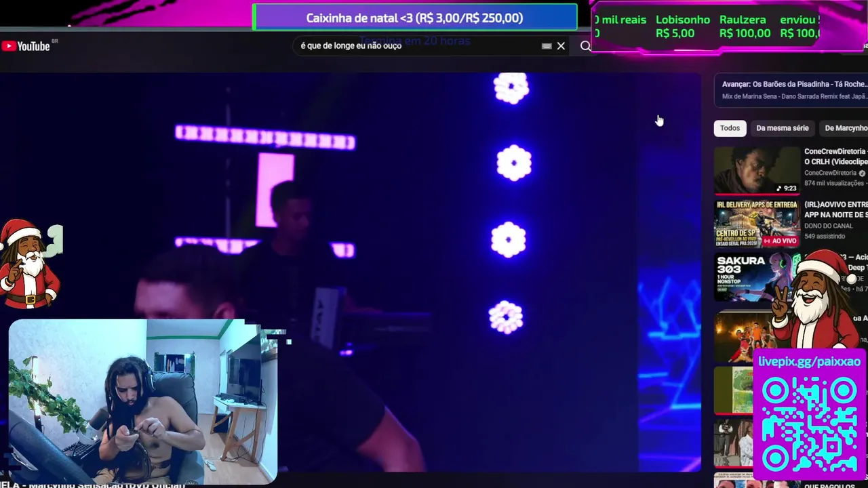Open the ConeCrewDiretoria 9:23 video thumbnail
Image resolution: width=868 pixels, height=488 pixels.
(x=757, y=170)
